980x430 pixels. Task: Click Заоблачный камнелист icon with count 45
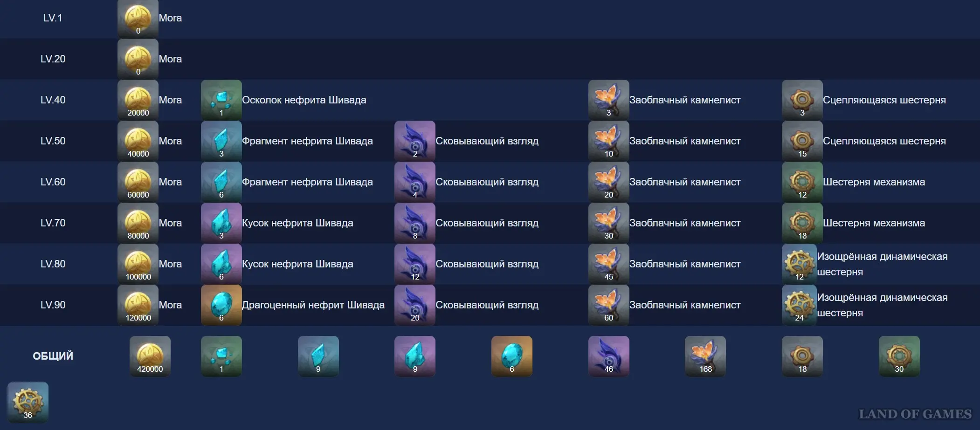coord(609,264)
